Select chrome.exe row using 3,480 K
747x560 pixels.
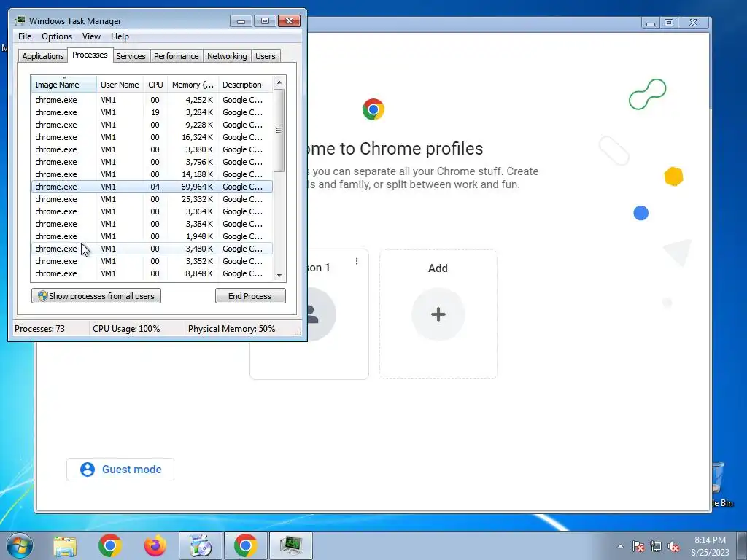pos(152,249)
